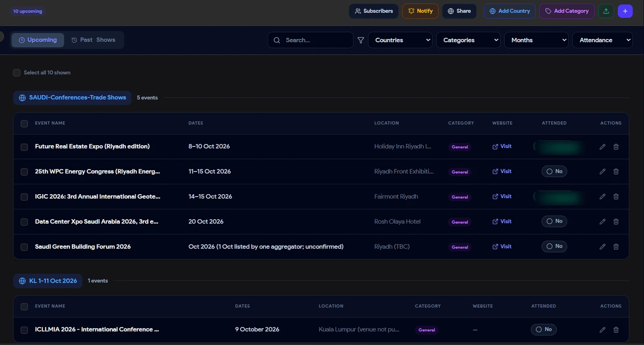Delete Saudi Green Building Forum trash icon
This screenshot has width=644, height=345.
click(616, 246)
